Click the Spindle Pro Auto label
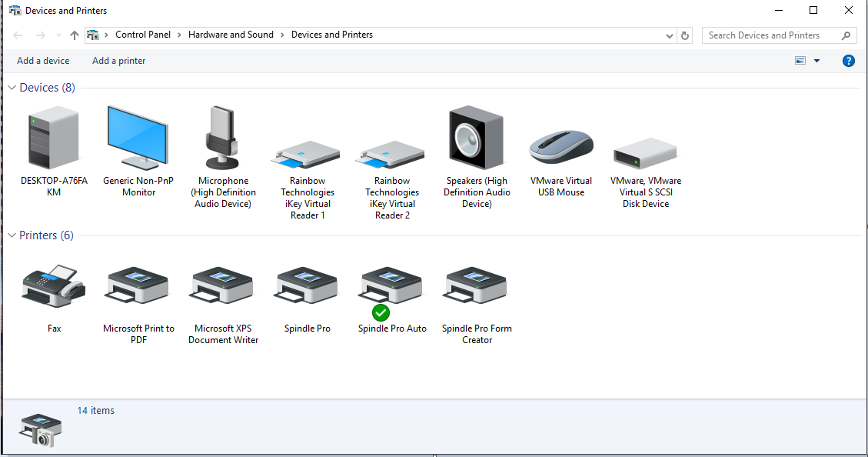This screenshot has height=457, width=868. [392, 329]
